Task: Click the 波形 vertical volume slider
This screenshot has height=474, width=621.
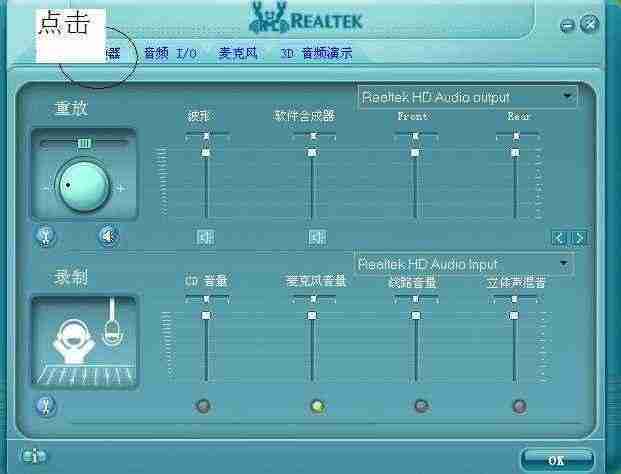Action: pyautogui.click(x=206, y=183)
